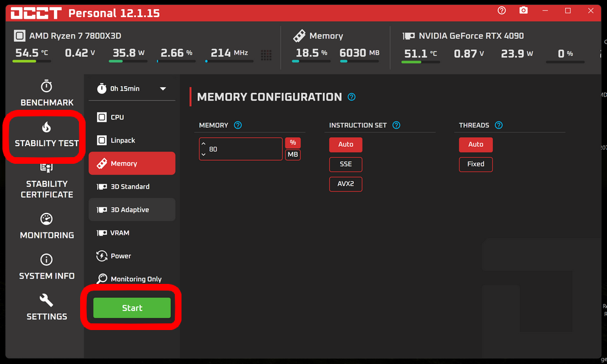Click the Stability Test flame icon

(47, 127)
